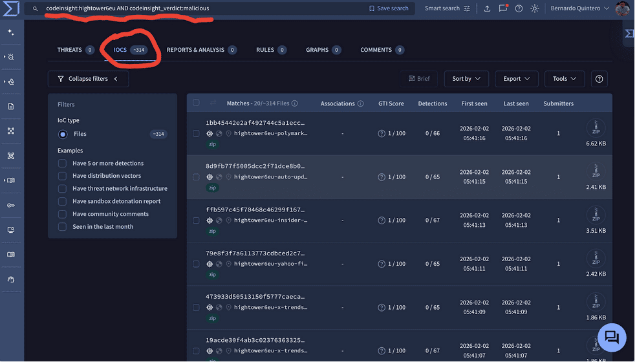Image resolution: width=637 pixels, height=364 pixels.
Task: Click the key icon in left sidebar
Action: click(x=11, y=206)
